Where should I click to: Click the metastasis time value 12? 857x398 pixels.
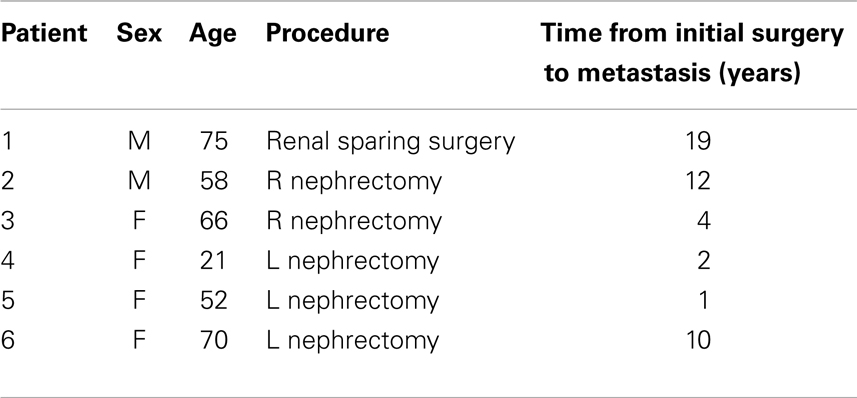[x=697, y=182]
